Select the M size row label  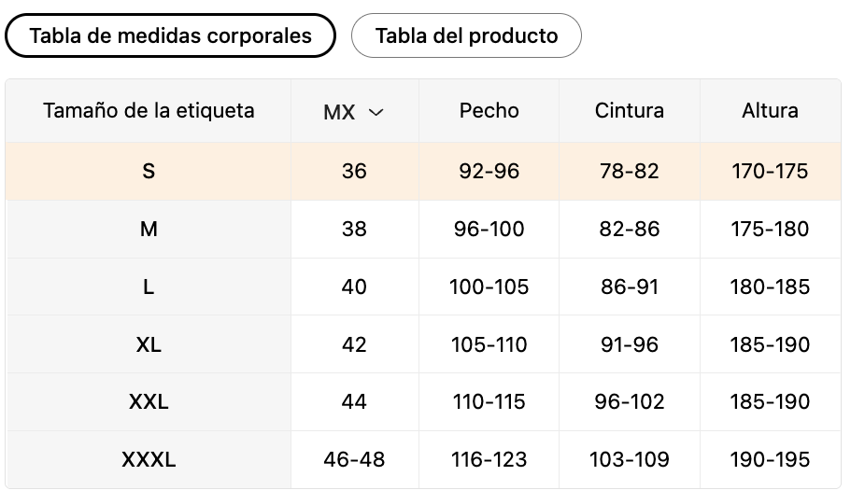click(149, 230)
